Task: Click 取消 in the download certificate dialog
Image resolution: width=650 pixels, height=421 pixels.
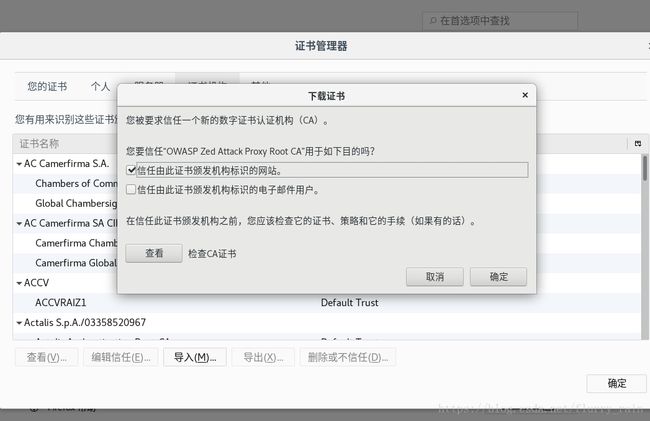Action: [x=435, y=276]
